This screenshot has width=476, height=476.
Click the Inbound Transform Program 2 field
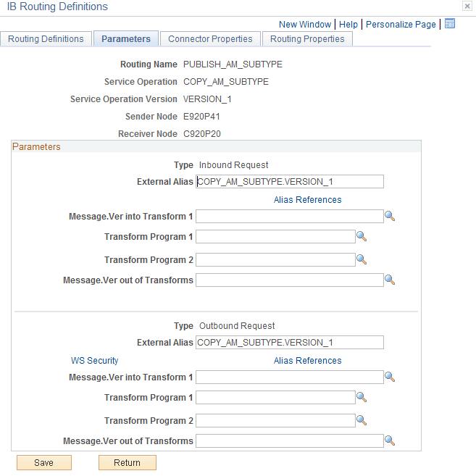click(x=275, y=260)
